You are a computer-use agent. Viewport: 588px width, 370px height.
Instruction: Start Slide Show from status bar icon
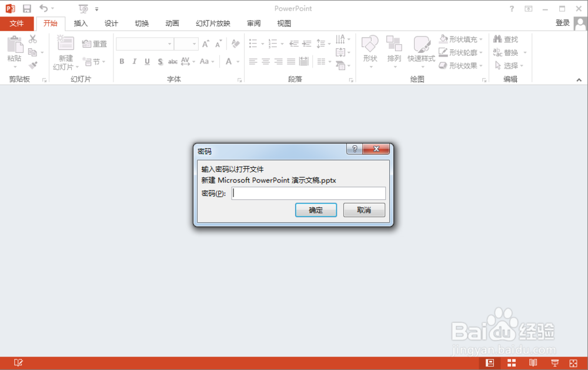[554, 362]
